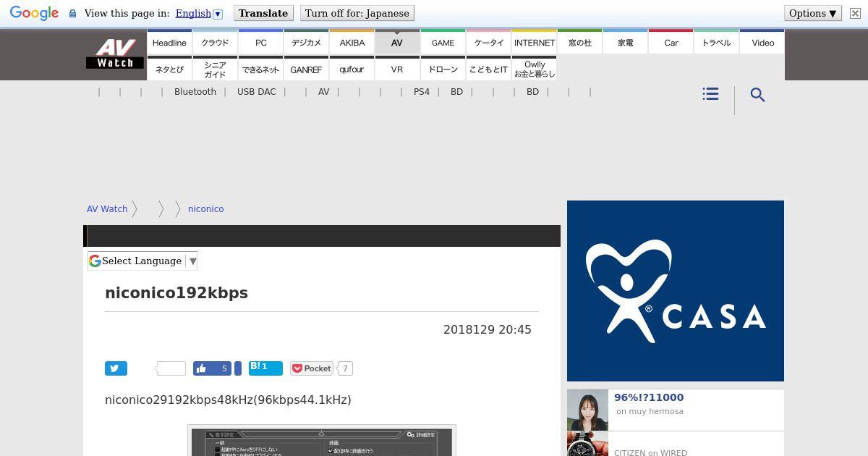Screen dimensions: 868x456
Task: Click the Pocket save count 7
Action: 345,368
